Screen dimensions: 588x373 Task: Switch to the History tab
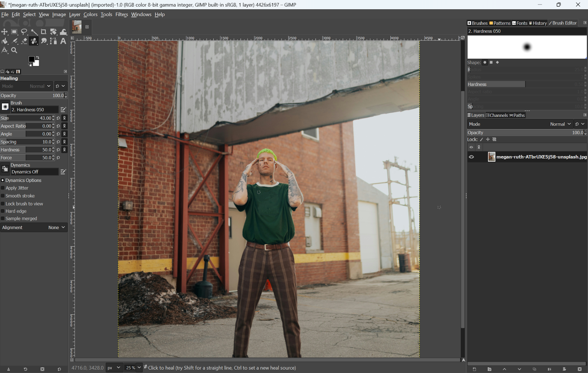click(538, 23)
